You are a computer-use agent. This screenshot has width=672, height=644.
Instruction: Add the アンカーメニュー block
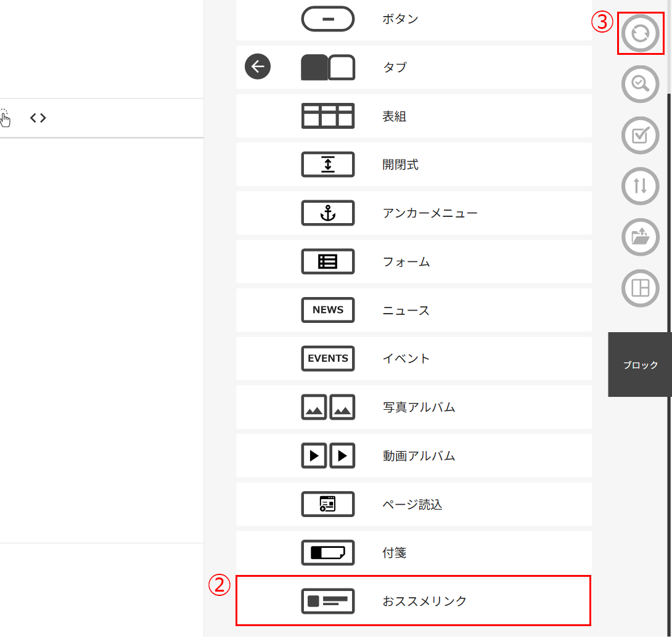[x=414, y=213]
